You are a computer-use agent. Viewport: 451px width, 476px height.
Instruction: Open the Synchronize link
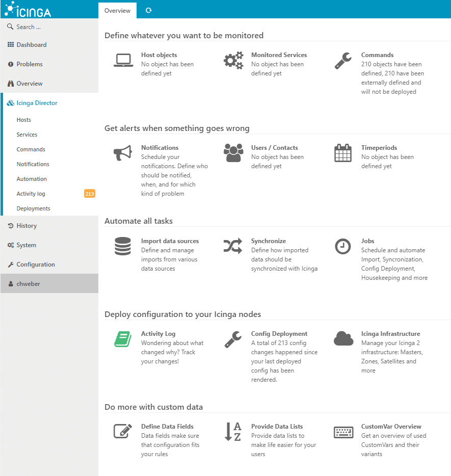pos(268,241)
